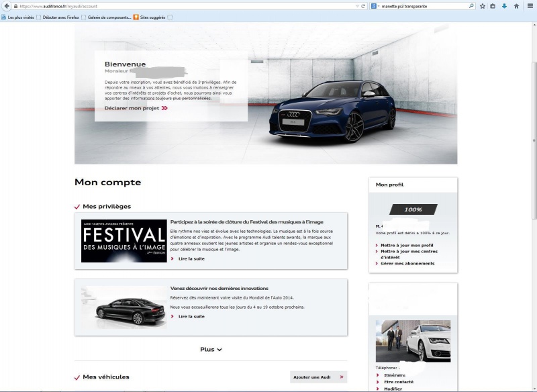The width and height of the screenshot is (537, 392).
Task: Click the red arrow beside the Festival 'Lire la suite'
Action: point(173,259)
